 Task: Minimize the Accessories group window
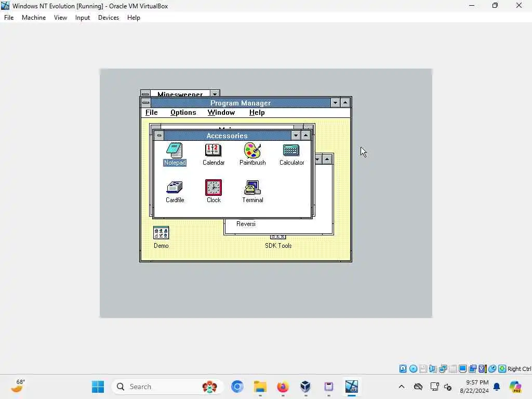pos(296,136)
